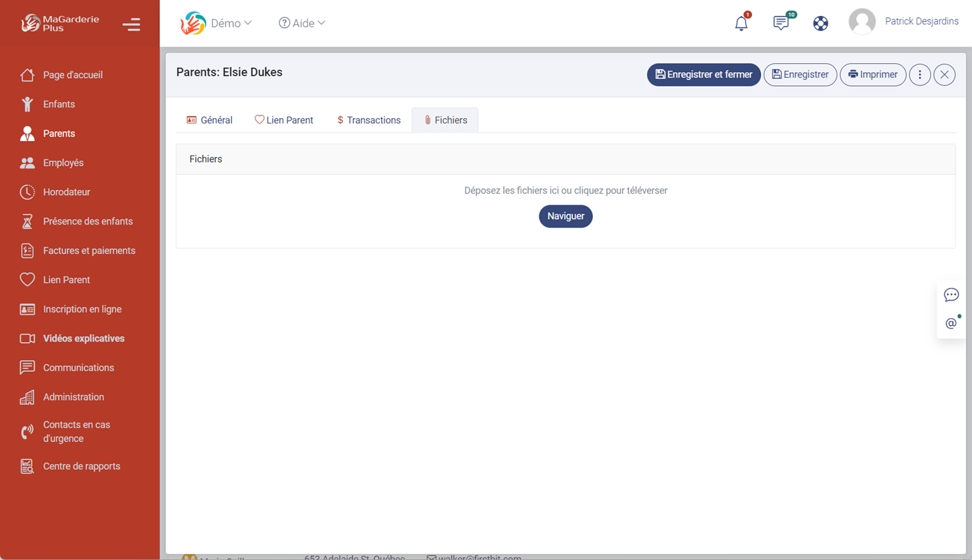Click the Enregistrer button
Viewport: 972px width, 560px height.
[x=801, y=75]
